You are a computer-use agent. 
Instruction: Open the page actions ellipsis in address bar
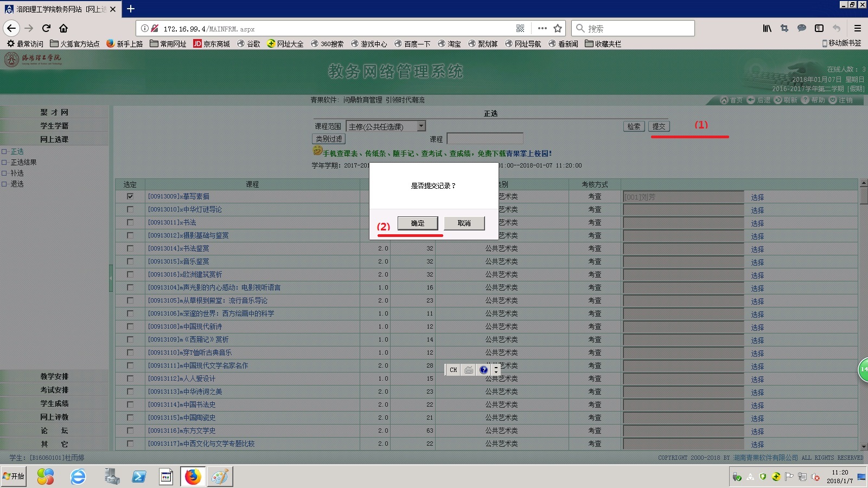(x=542, y=28)
